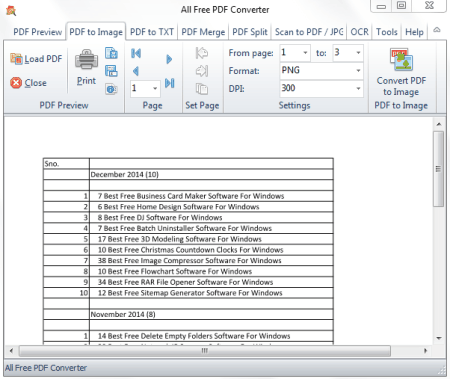Open the Format PNG dropdown
This screenshot has width=450, height=379.
pos(358,70)
